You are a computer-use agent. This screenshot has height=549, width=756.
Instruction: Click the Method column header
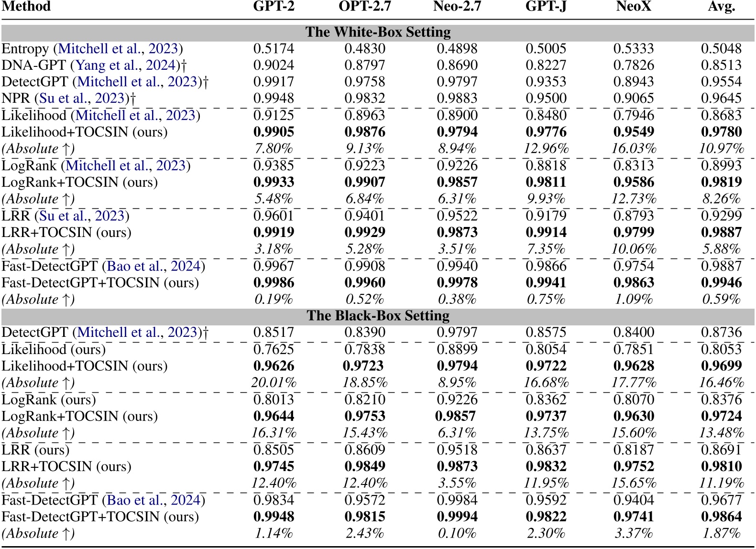tap(26, 7)
